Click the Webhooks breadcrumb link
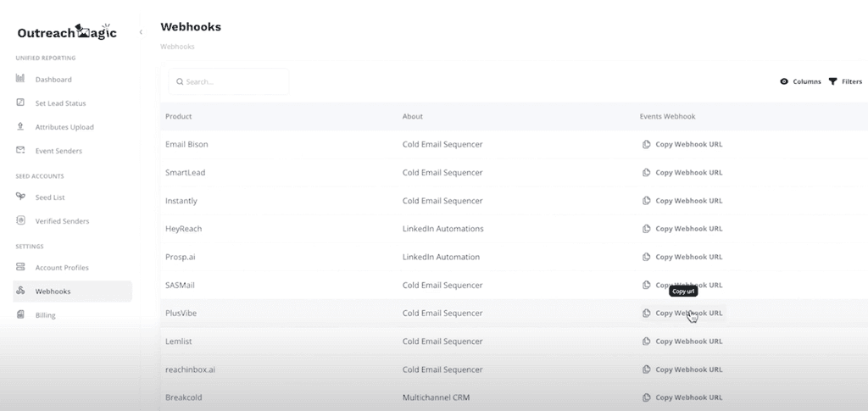 point(177,47)
